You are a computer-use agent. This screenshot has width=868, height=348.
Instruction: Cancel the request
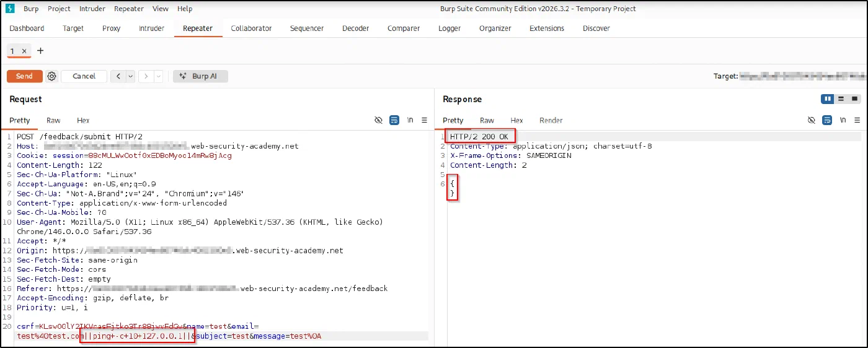[84, 76]
